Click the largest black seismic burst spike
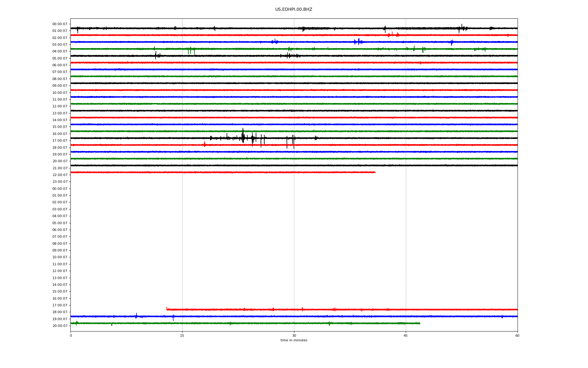The width and height of the screenshot is (588, 368). pyautogui.click(x=243, y=136)
